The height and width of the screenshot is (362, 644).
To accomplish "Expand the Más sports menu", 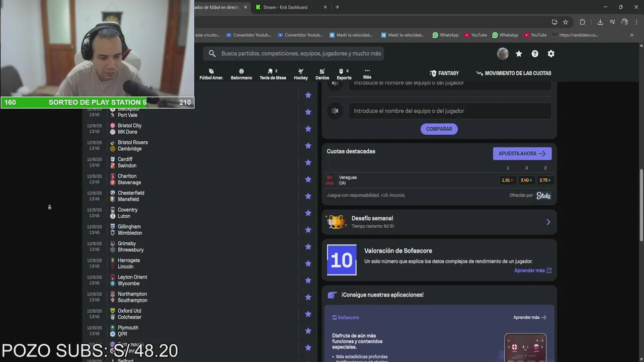I will pyautogui.click(x=367, y=73).
